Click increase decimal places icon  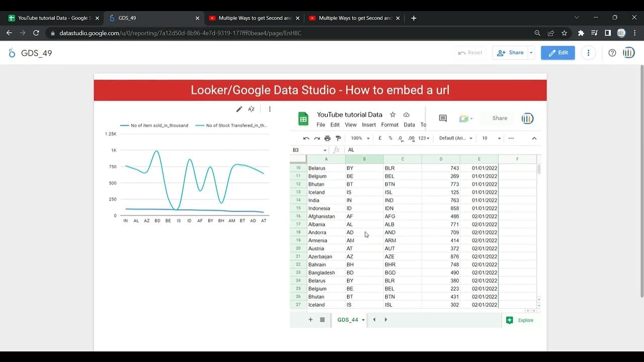[411, 138]
